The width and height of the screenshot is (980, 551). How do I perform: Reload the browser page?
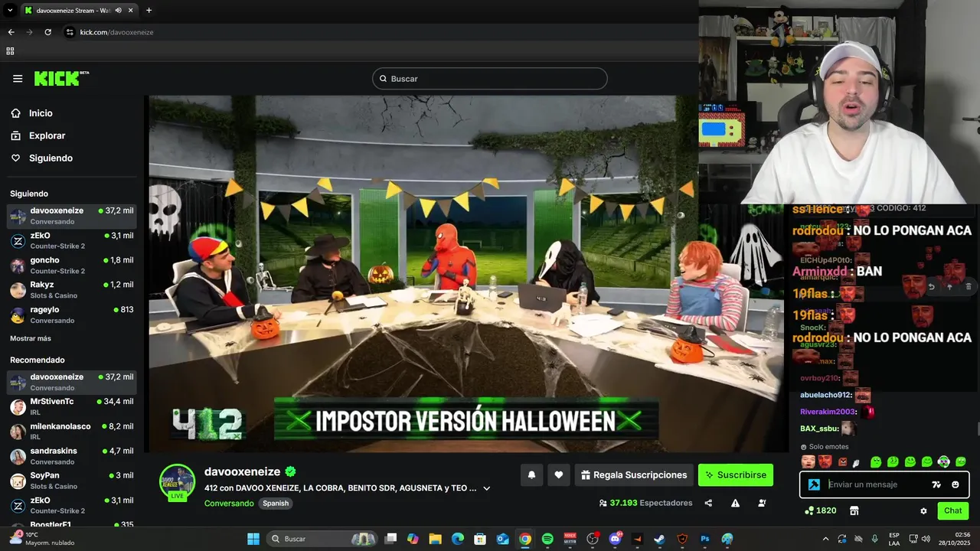click(x=48, y=32)
